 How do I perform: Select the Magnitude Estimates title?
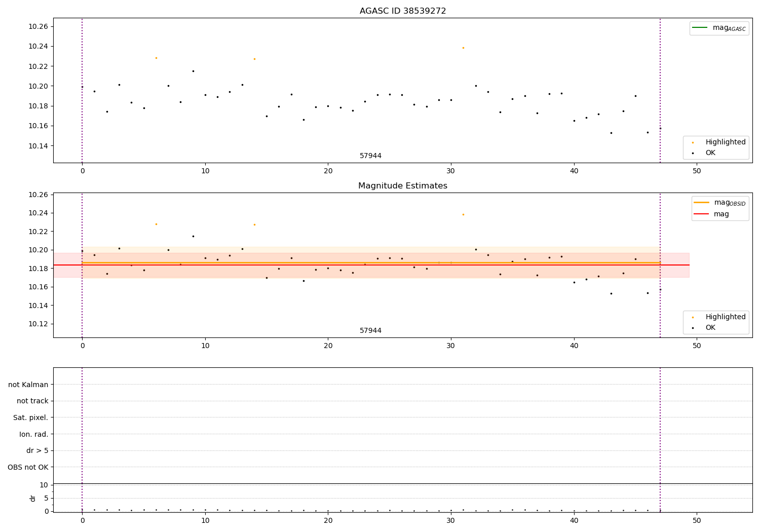(x=403, y=186)
